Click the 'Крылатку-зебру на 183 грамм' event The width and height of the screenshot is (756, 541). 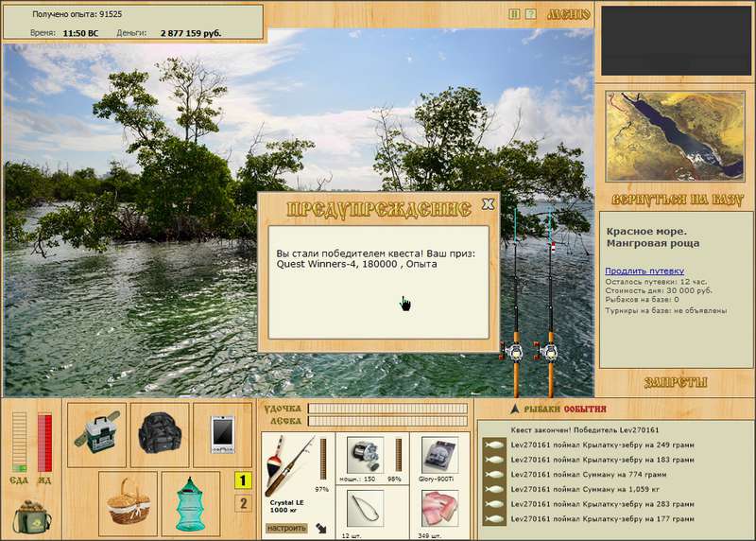(x=602, y=460)
